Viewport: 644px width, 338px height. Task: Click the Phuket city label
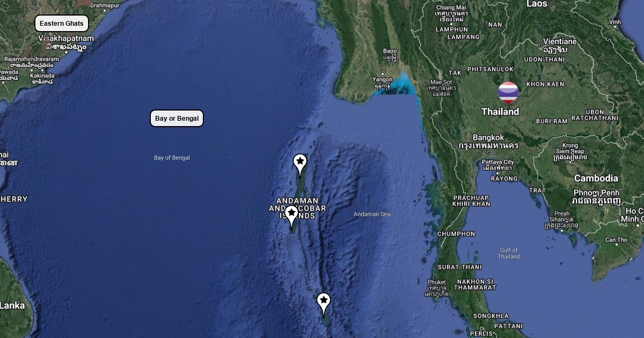[x=437, y=282]
